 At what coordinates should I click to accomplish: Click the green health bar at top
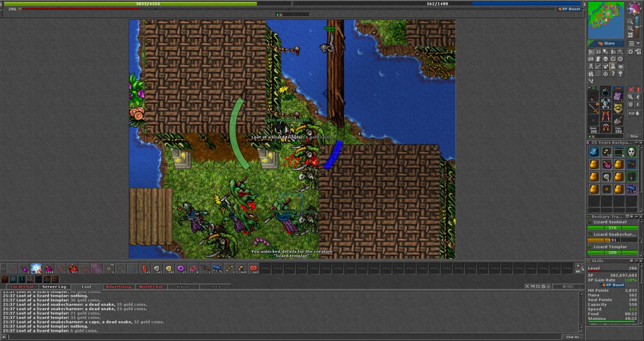147,3
